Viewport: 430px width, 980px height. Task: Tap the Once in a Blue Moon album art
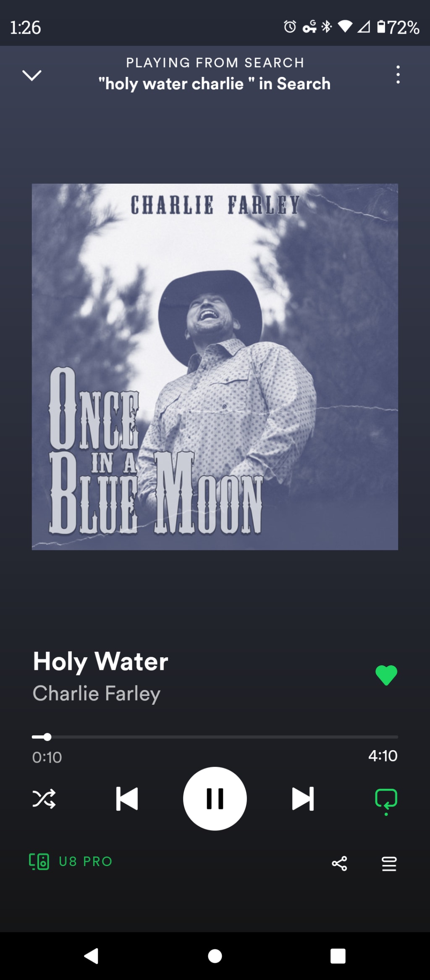click(x=215, y=366)
